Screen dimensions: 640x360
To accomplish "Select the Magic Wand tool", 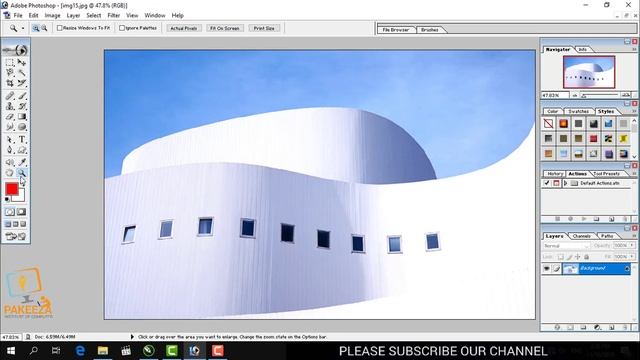I will tap(22, 72).
